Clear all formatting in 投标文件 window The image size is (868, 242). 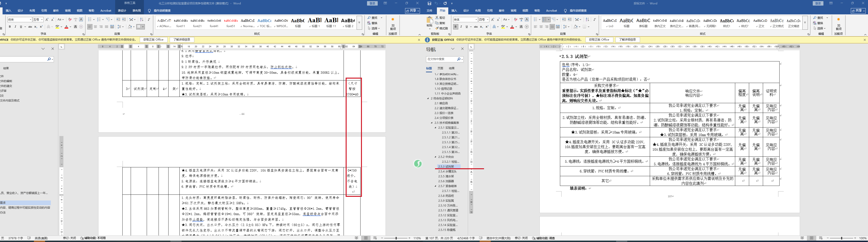[x=516, y=19]
